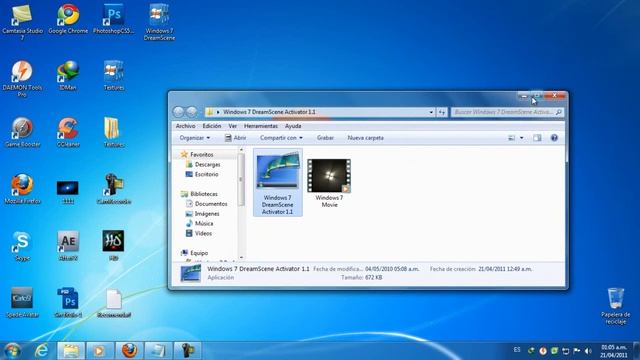Open the Herramientas menu
This screenshot has height=360, width=640.
261,126
